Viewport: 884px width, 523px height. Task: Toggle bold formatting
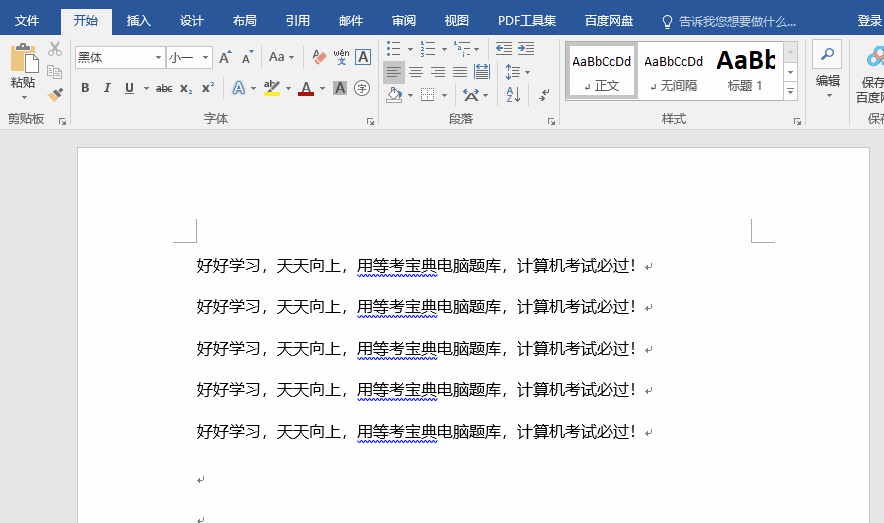85,88
